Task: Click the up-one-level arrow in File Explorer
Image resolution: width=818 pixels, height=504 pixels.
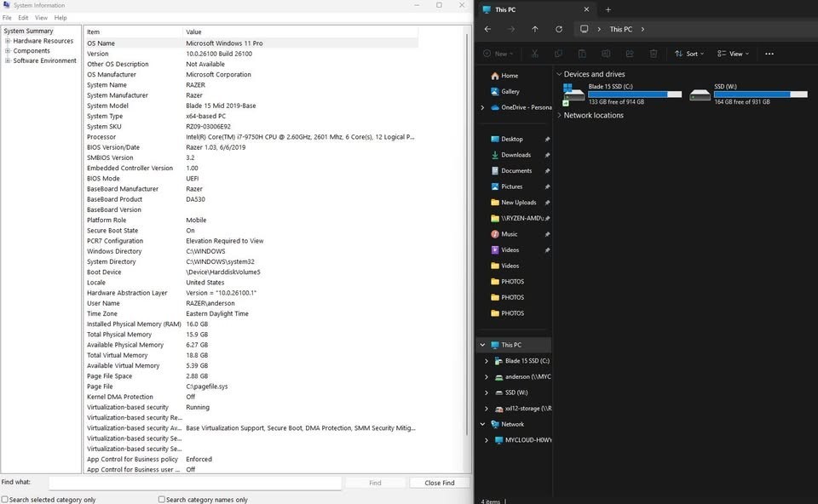Action: (x=535, y=29)
